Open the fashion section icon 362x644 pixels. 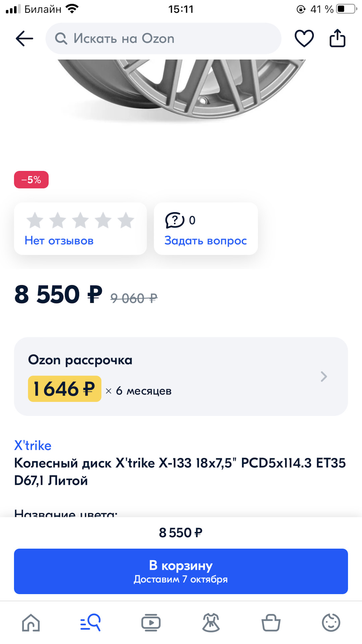211,623
